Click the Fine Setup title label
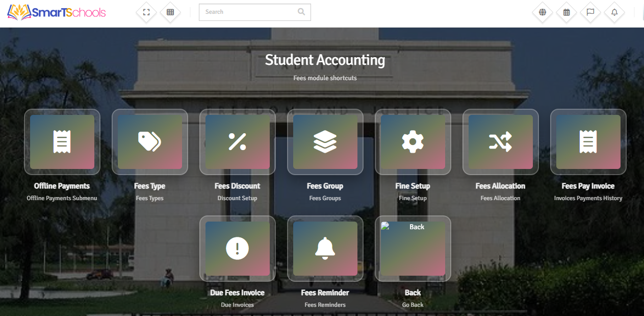This screenshot has width=644, height=316. 413,186
